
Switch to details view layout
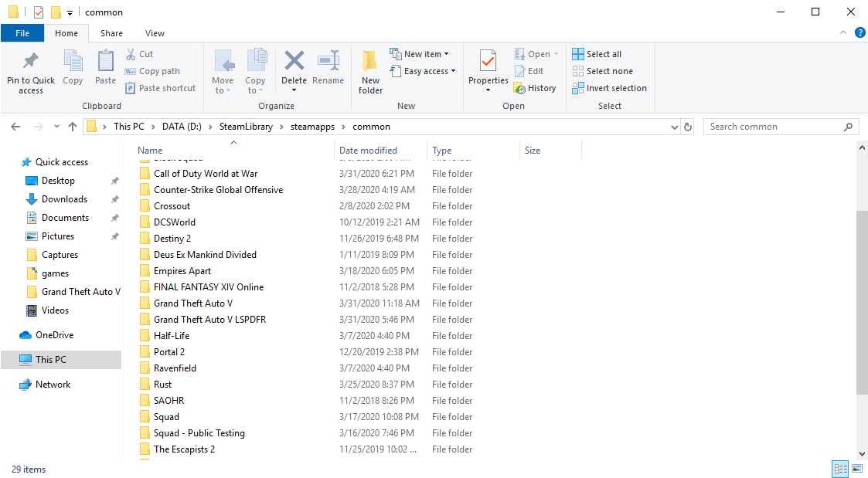point(840,469)
